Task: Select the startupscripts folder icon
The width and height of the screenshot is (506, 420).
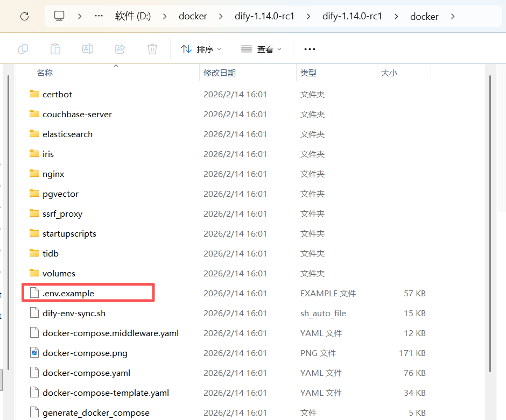Action: point(34,233)
